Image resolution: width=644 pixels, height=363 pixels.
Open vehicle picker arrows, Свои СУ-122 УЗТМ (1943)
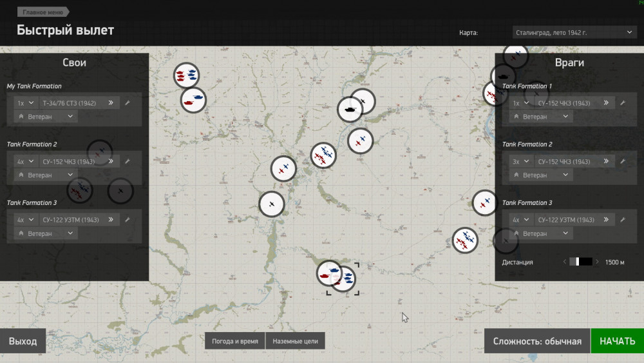coord(111,219)
